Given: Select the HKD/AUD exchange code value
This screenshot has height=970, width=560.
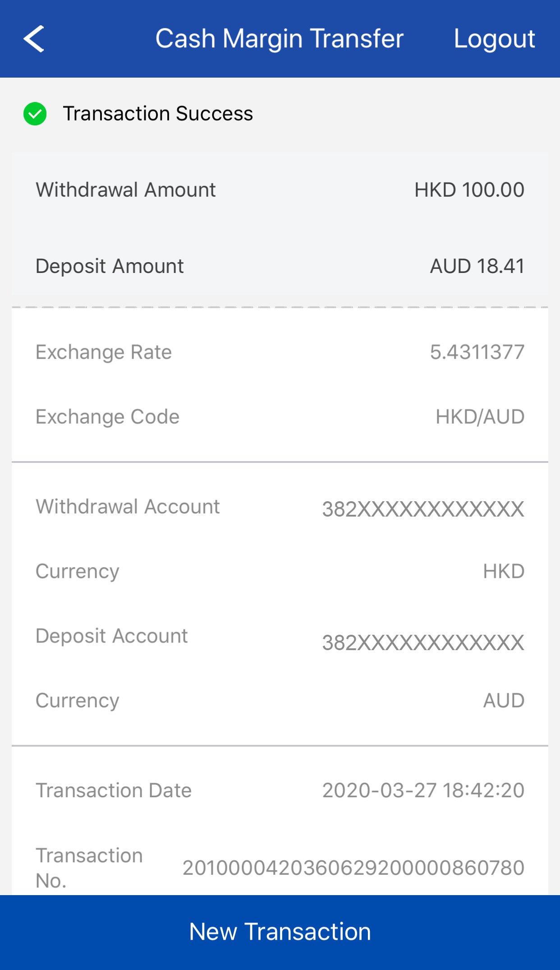Looking at the screenshot, I should (480, 417).
